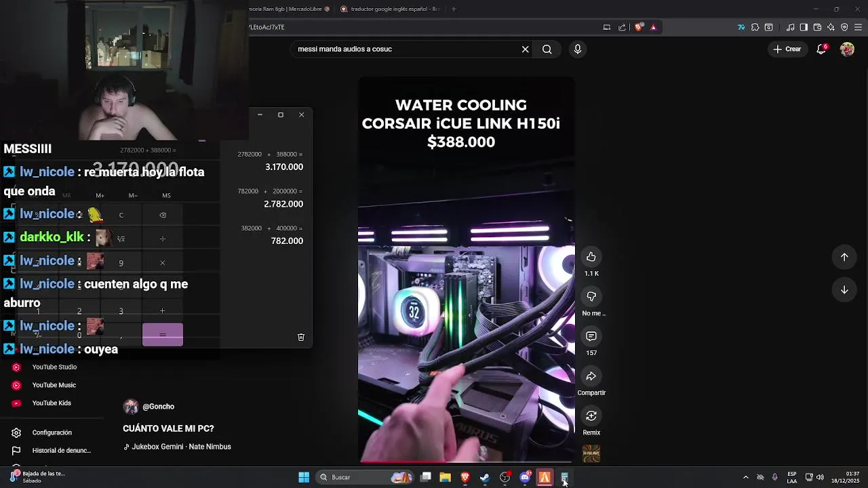Click taskbar Buscar search box
Image resolution: width=868 pixels, height=488 pixels.
coord(365,477)
